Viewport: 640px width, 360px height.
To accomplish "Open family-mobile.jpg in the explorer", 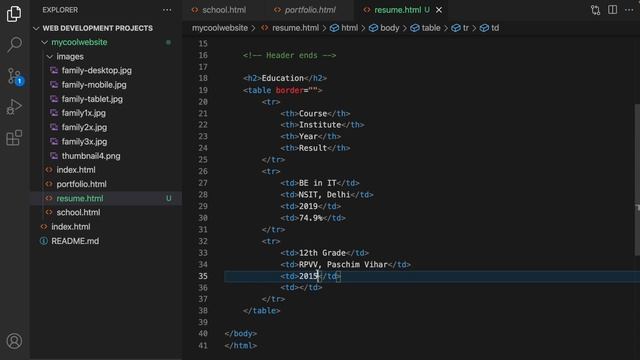I will pyautogui.click(x=94, y=85).
